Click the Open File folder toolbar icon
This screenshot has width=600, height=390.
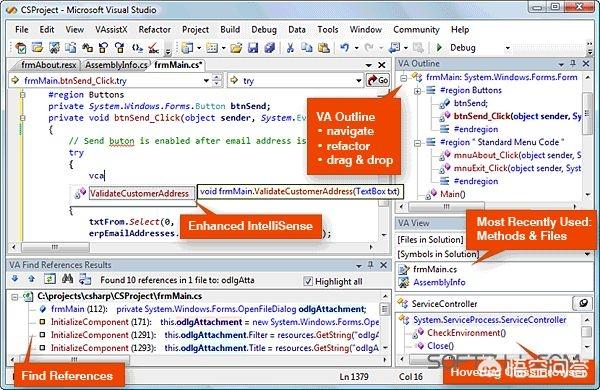tap(236, 48)
